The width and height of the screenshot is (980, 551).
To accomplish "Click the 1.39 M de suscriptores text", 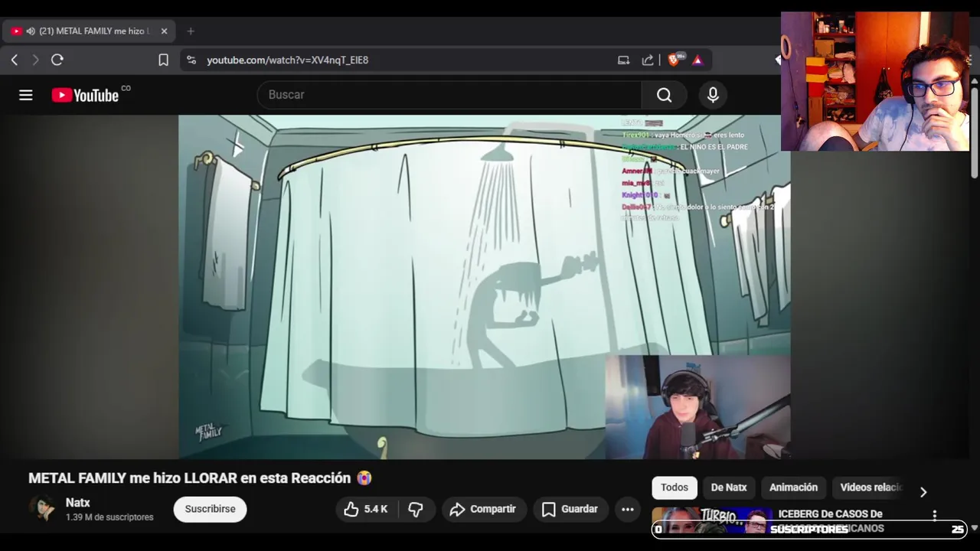I will [x=109, y=517].
